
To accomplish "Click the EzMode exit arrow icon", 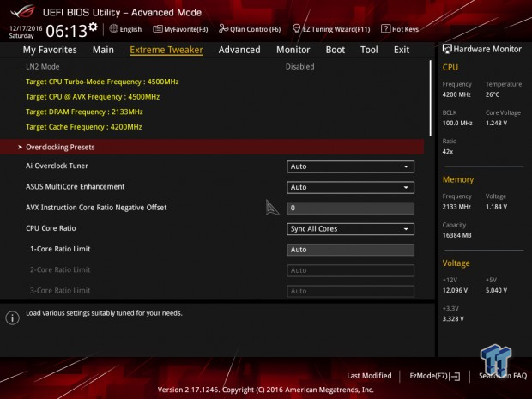I will pyautogui.click(x=455, y=376).
